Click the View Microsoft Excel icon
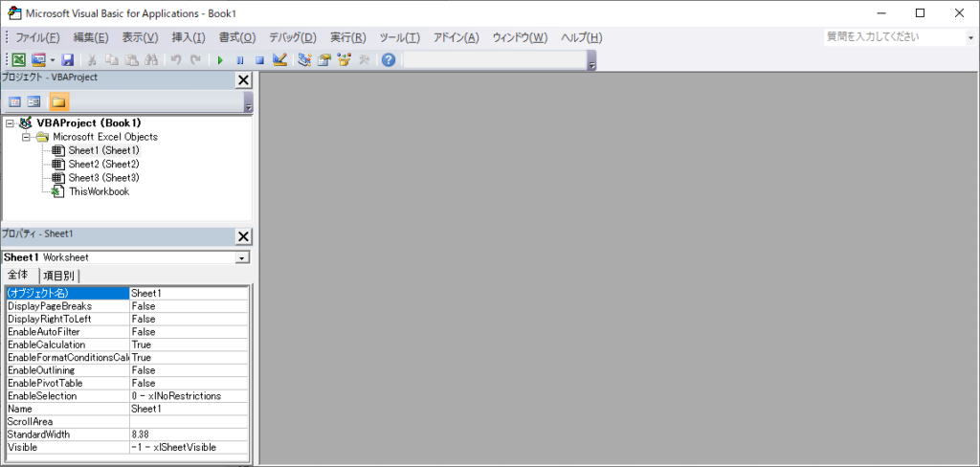 [18, 59]
